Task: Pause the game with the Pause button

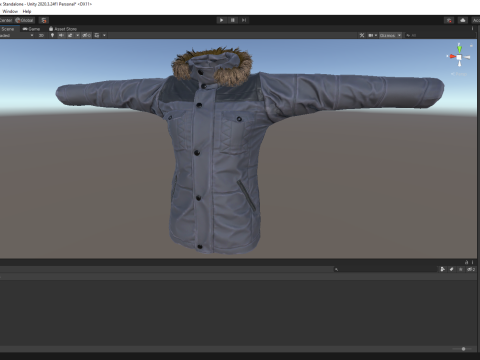Action: (233, 20)
